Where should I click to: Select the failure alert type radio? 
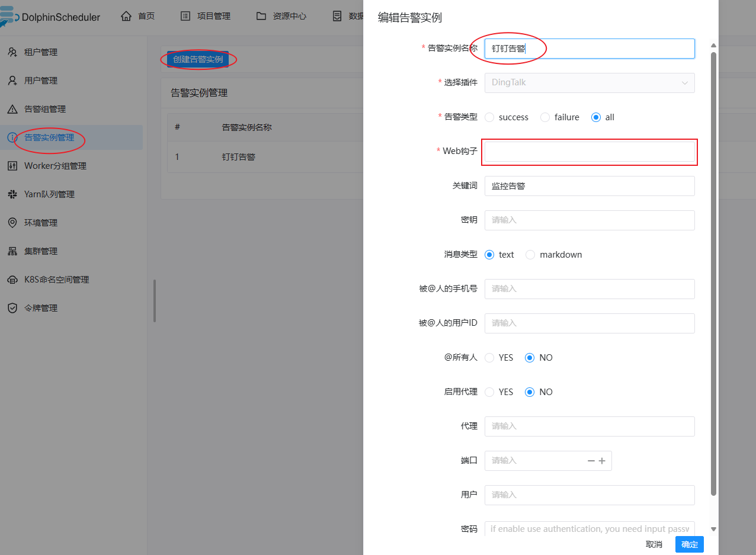[545, 117]
